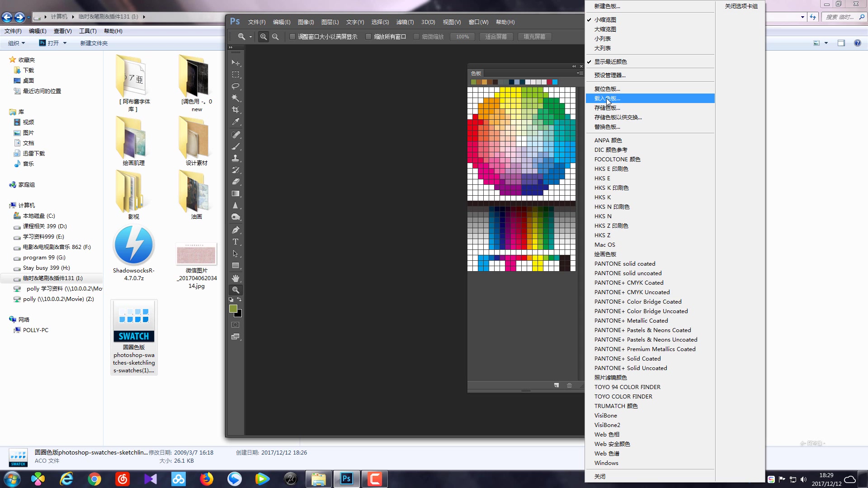Toggle zoom all windows checkbox
Image resolution: width=868 pixels, height=488 pixels.
point(368,37)
